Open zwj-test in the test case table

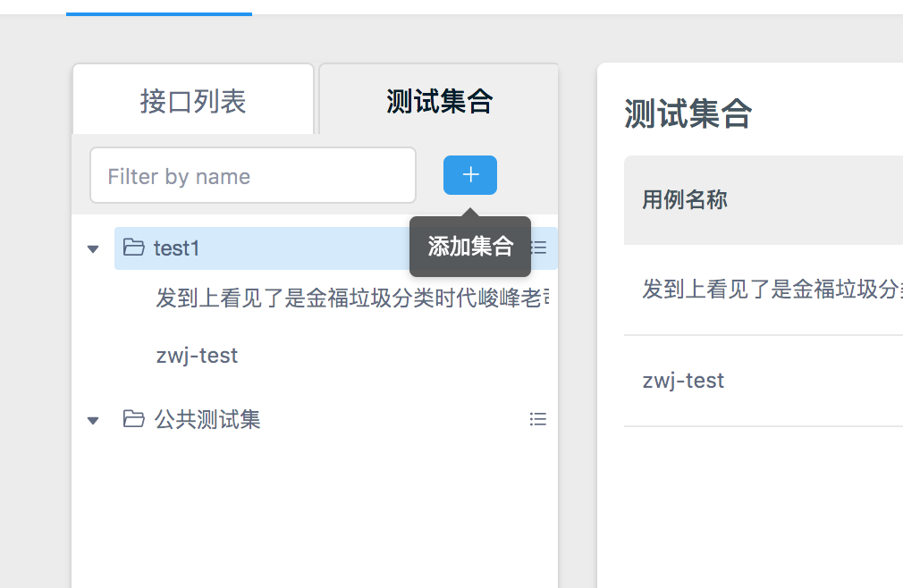[x=683, y=381]
